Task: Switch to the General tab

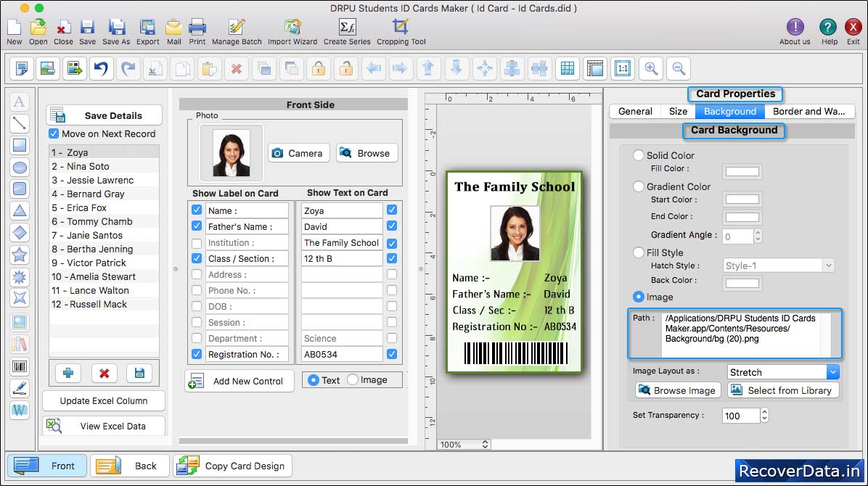Action: (635, 111)
